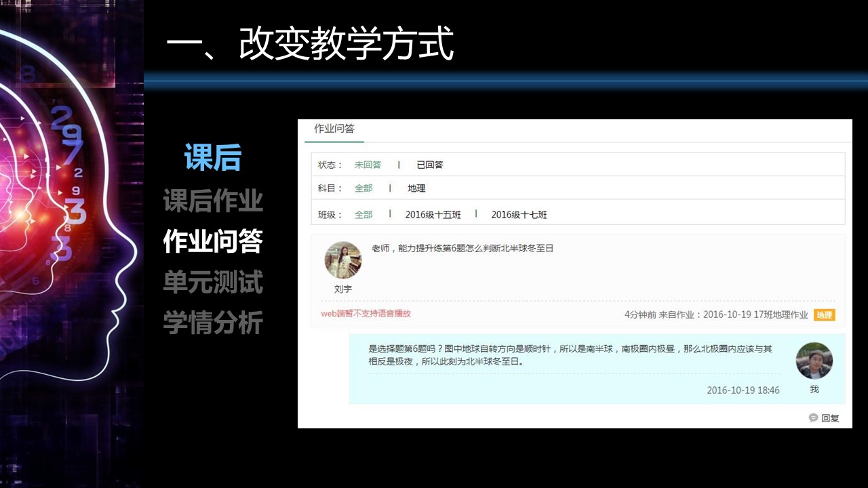Viewport: 868px width, 488px height.
Task: Click the web端暂不支持语音播放 notice
Action: pos(366,314)
